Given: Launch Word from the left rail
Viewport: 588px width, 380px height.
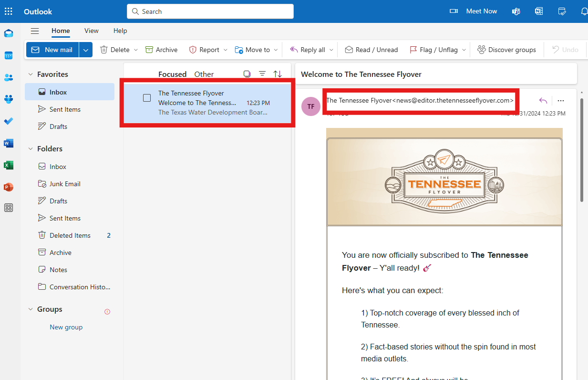Looking at the screenshot, I should (9, 143).
